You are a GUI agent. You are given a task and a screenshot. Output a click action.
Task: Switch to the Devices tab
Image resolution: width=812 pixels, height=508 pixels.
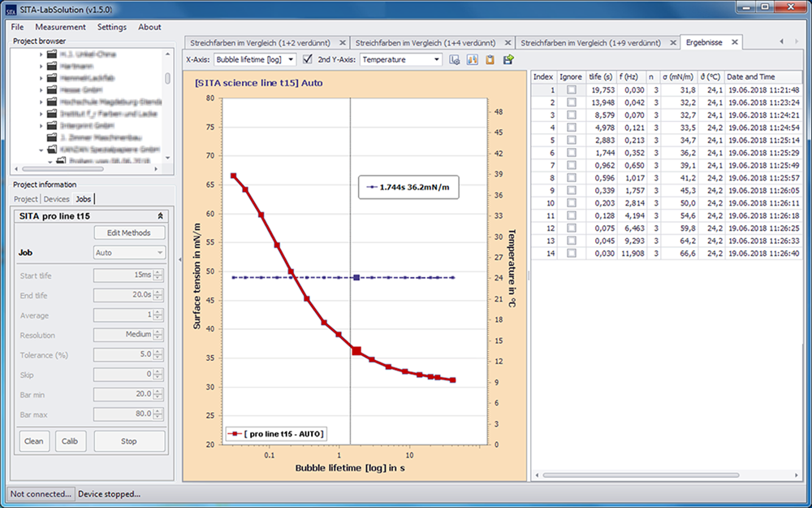point(56,199)
